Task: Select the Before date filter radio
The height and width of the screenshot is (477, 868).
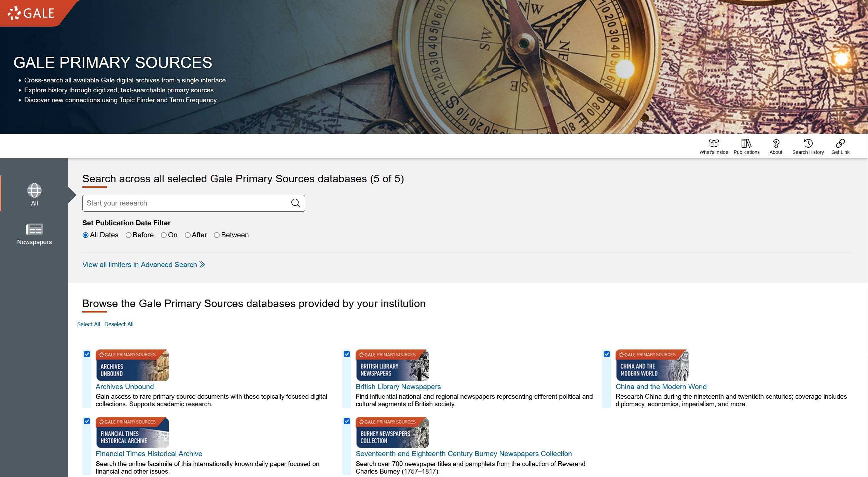Action: click(128, 235)
